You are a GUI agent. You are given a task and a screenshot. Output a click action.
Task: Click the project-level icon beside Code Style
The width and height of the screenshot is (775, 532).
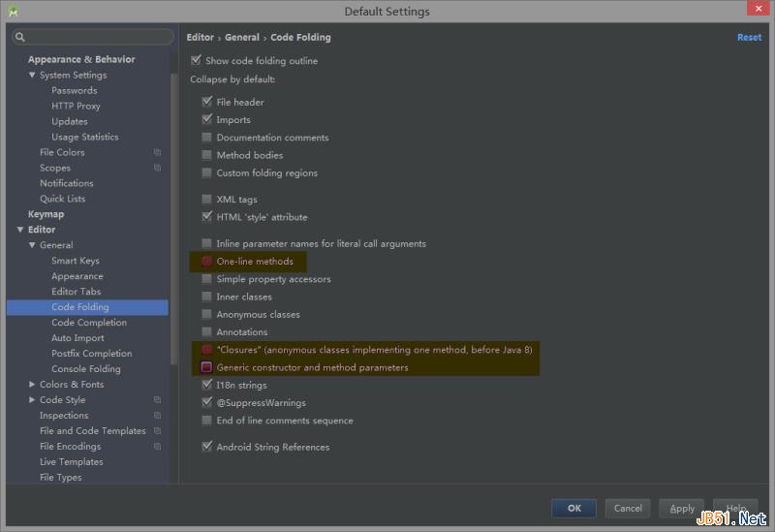click(157, 400)
